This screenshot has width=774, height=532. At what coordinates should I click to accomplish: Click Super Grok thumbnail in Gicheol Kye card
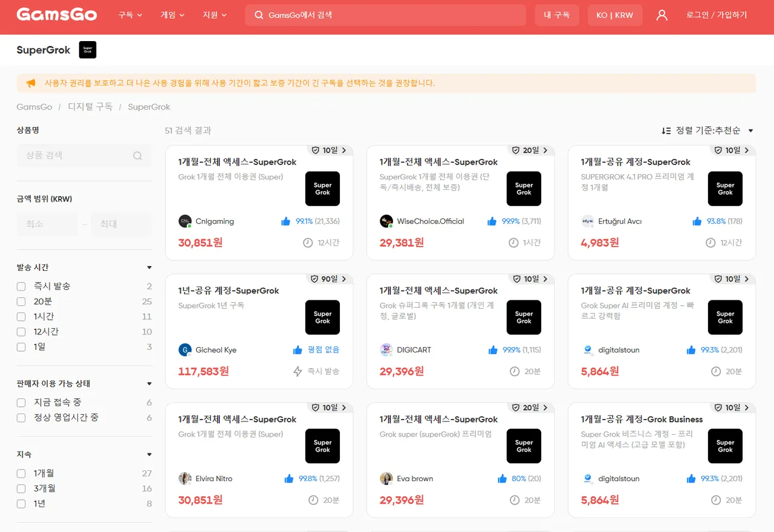coord(322,317)
